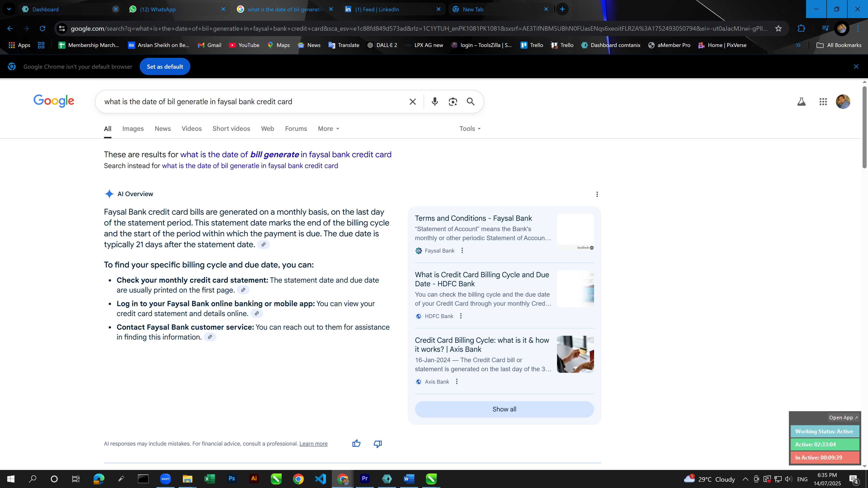Switch to Short videos tab
The image size is (868, 488).
(x=231, y=129)
